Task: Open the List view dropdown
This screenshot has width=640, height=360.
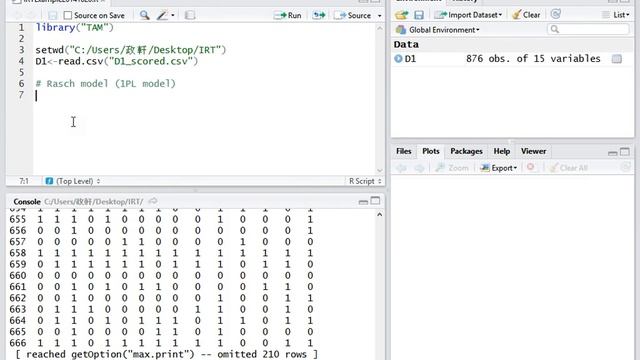Action: [616, 15]
